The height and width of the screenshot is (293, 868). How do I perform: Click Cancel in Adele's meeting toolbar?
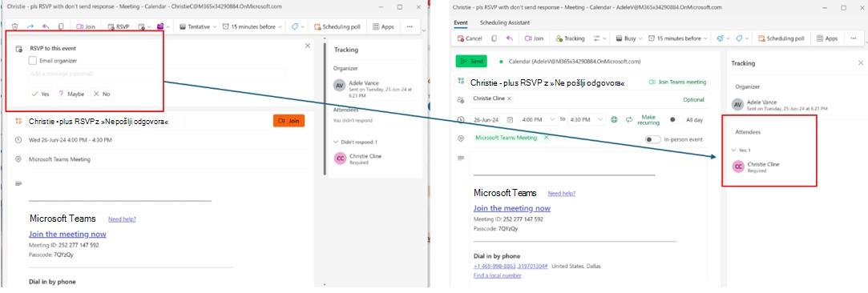pos(470,38)
